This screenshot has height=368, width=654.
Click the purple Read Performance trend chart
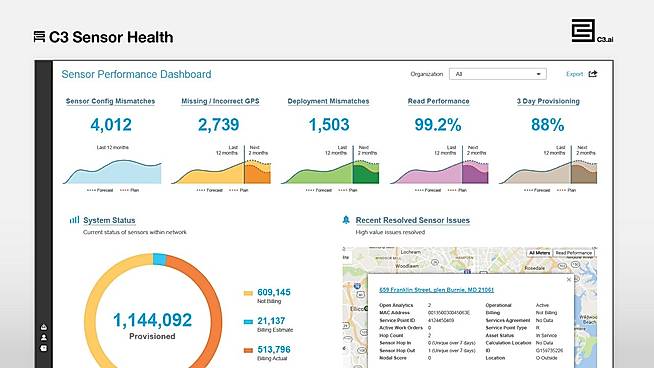(439, 172)
